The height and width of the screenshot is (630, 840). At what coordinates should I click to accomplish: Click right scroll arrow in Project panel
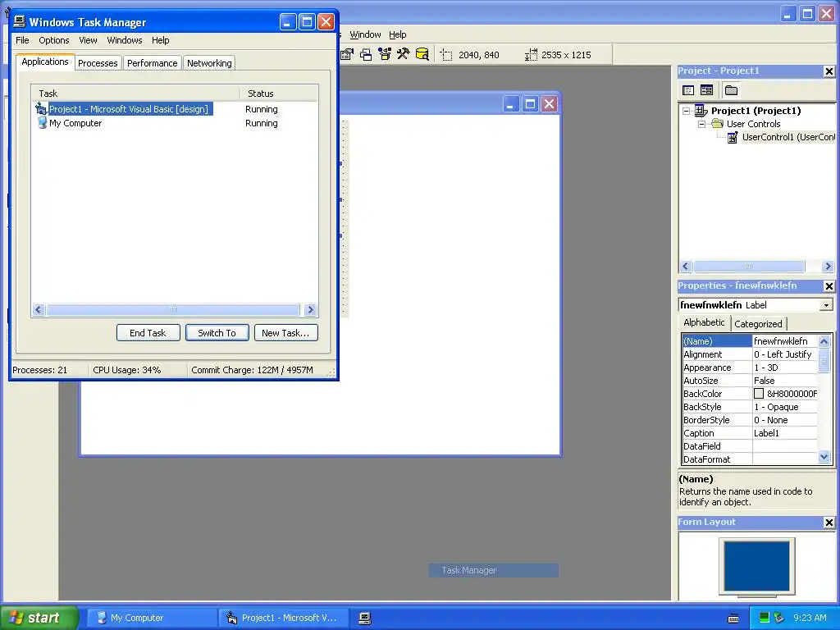(x=828, y=267)
